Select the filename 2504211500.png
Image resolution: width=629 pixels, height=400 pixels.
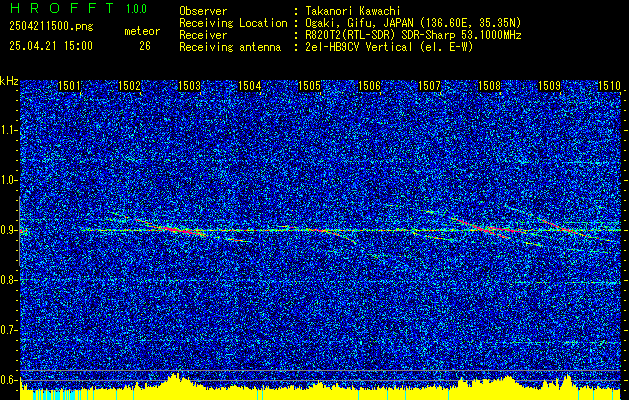[x=51, y=27]
